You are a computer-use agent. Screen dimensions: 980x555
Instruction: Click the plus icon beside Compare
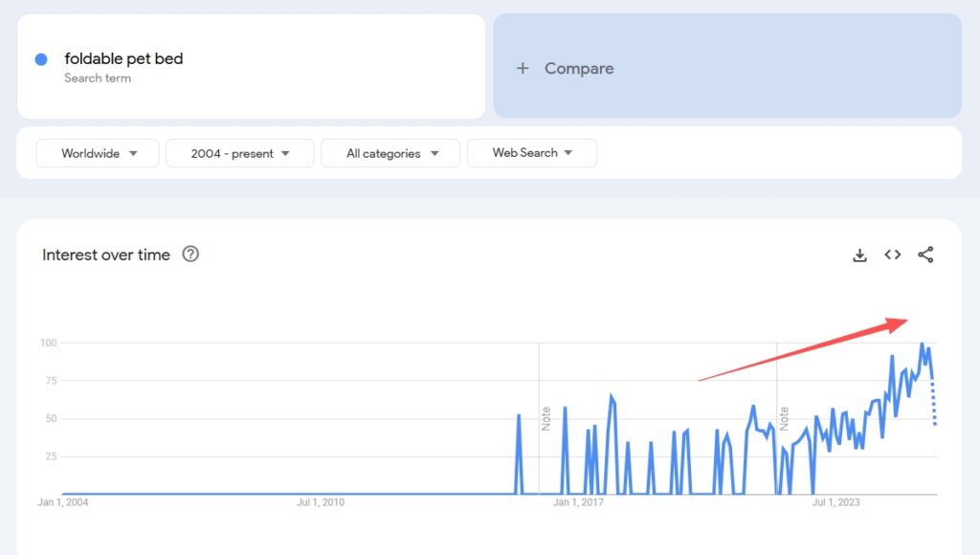coord(523,68)
